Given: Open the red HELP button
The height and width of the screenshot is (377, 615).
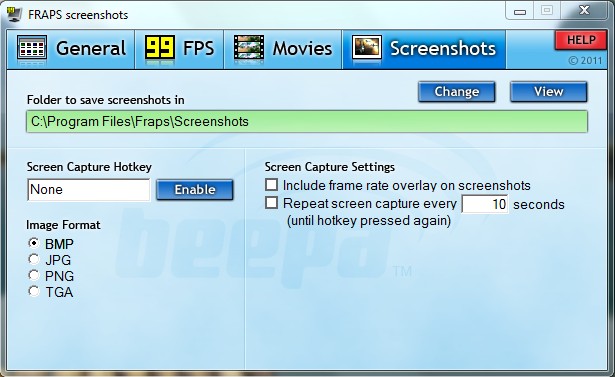Looking at the screenshot, I should point(581,40).
